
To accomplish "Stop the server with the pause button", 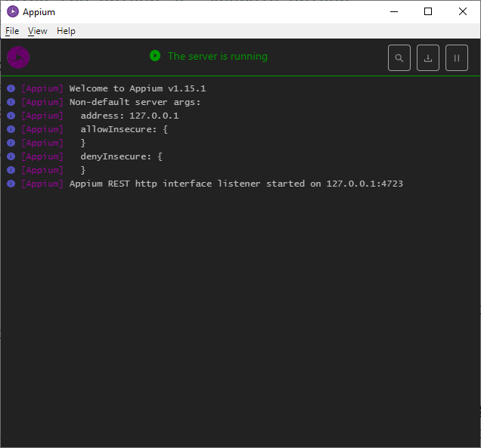I will tap(457, 58).
